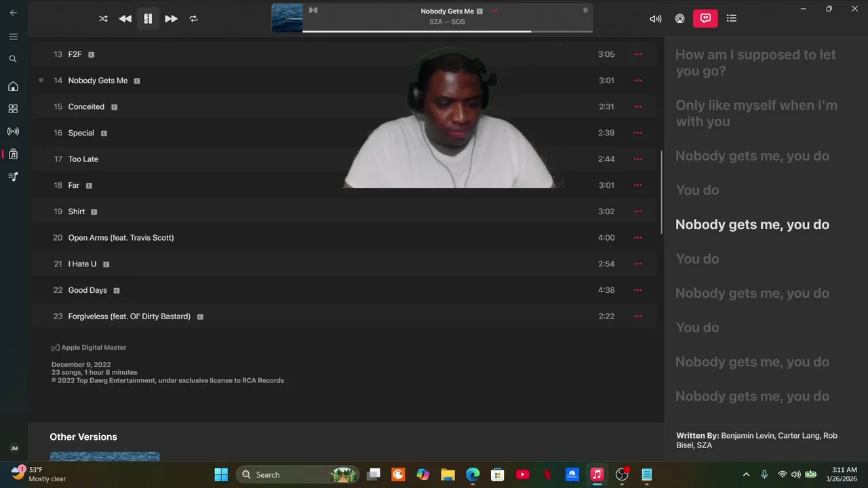This screenshot has height=488, width=868.
Task: Jump to lyric 'Only like myself when I'm with you'
Action: click(756, 113)
